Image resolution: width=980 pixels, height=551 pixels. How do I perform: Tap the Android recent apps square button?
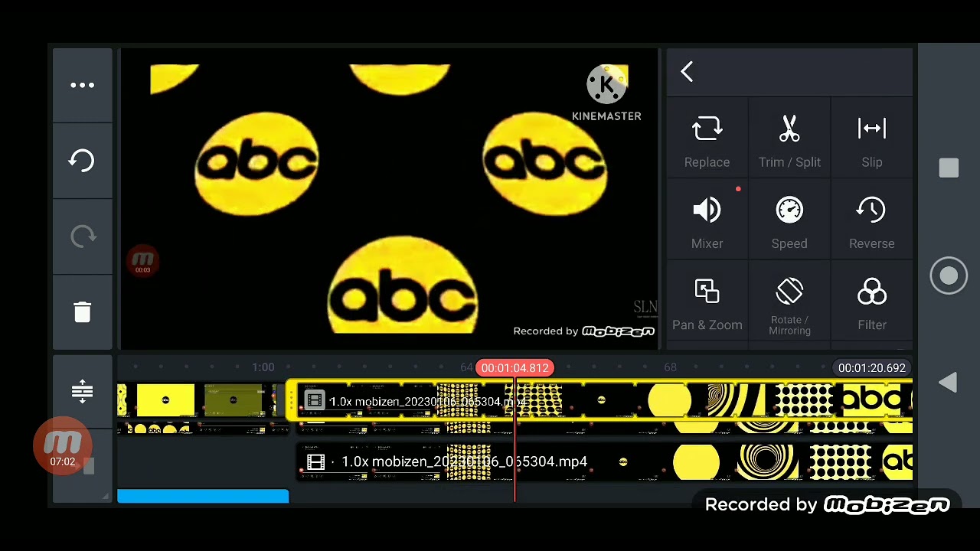click(949, 168)
